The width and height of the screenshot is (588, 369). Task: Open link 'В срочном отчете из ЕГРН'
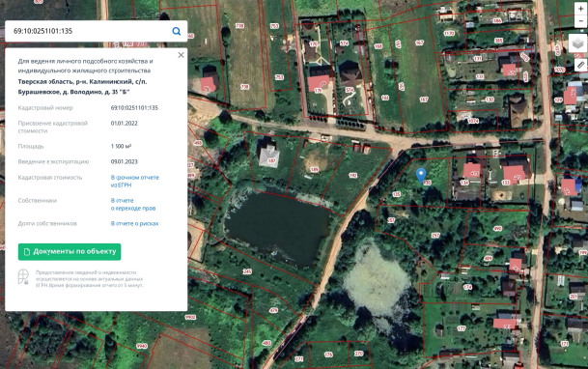134,182
